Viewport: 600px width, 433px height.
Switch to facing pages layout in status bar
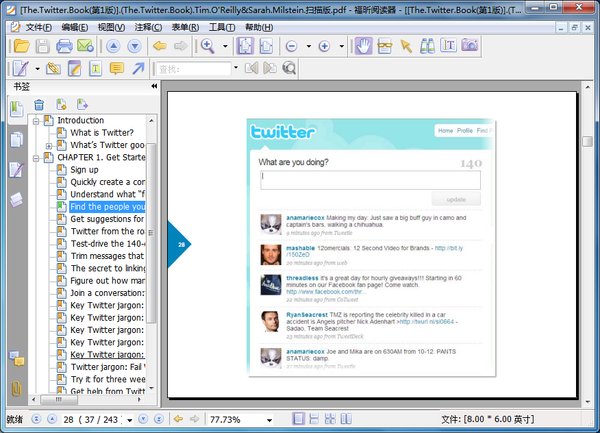(x=330, y=419)
